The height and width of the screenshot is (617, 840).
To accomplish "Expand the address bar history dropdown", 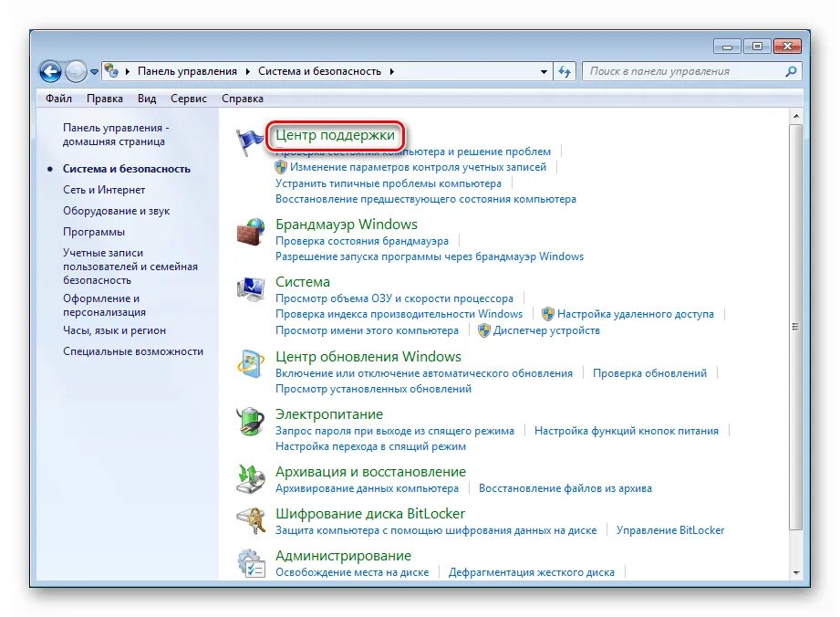I will pyautogui.click(x=544, y=71).
